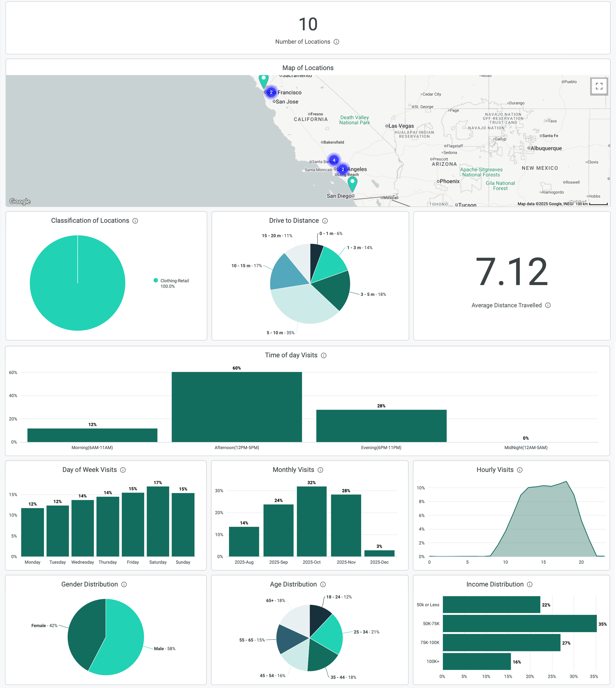Click info icon next to Classification of Locations
The height and width of the screenshot is (688, 616).
[x=135, y=221]
